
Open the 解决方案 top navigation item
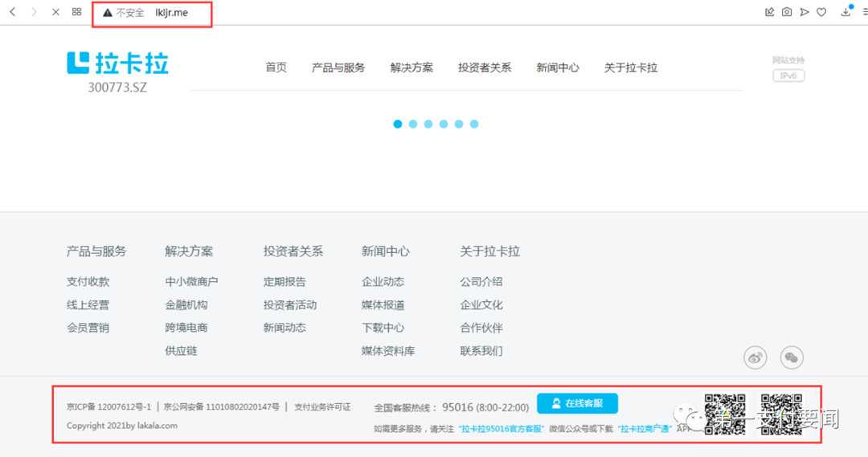click(411, 67)
